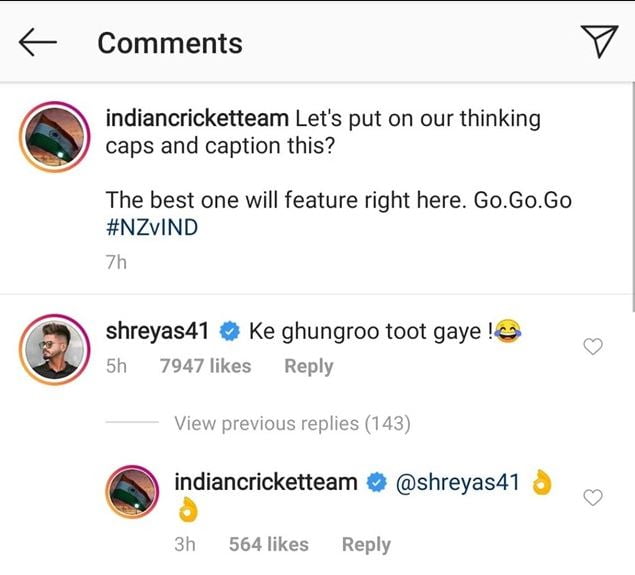This screenshot has width=635, height=575.
Task: Reply to shreyas41's comment
Action: (308, 366)
